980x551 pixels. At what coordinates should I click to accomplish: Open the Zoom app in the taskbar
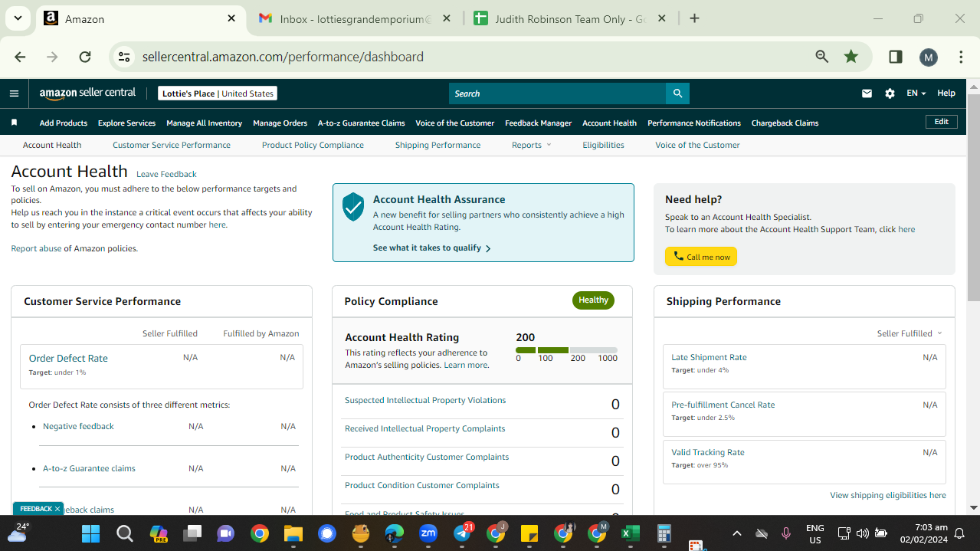tap(428, 533)
